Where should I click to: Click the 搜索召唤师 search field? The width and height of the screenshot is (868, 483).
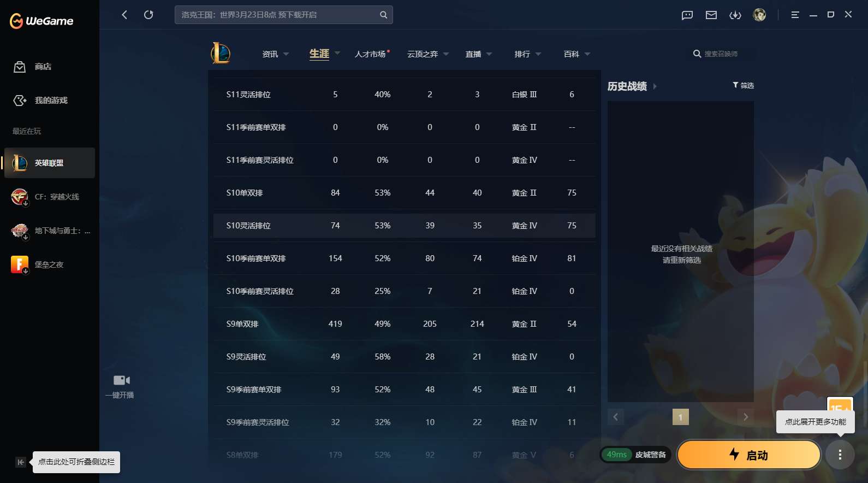point(722,54)
